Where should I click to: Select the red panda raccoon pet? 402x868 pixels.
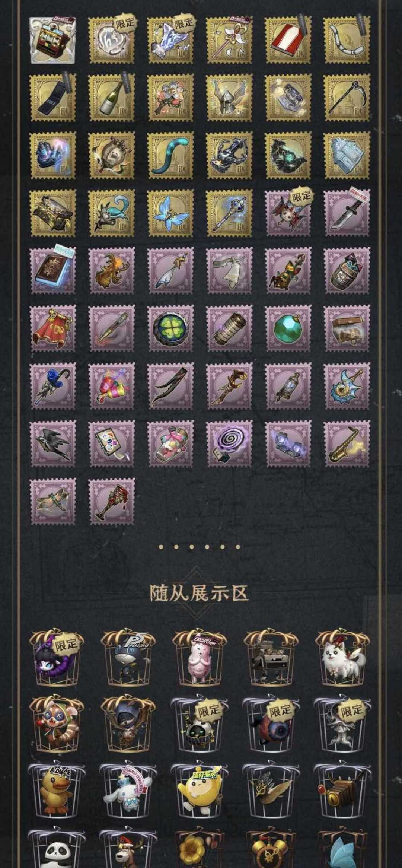pos(57,725)
